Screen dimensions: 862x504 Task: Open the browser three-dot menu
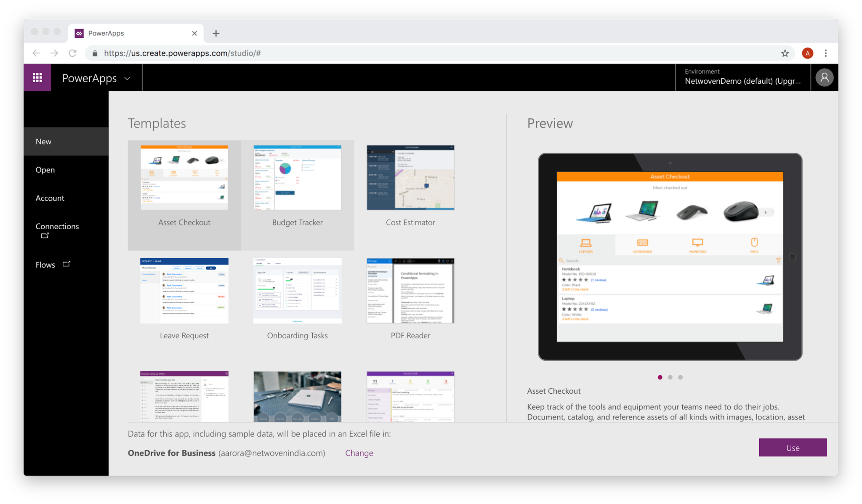826,53
